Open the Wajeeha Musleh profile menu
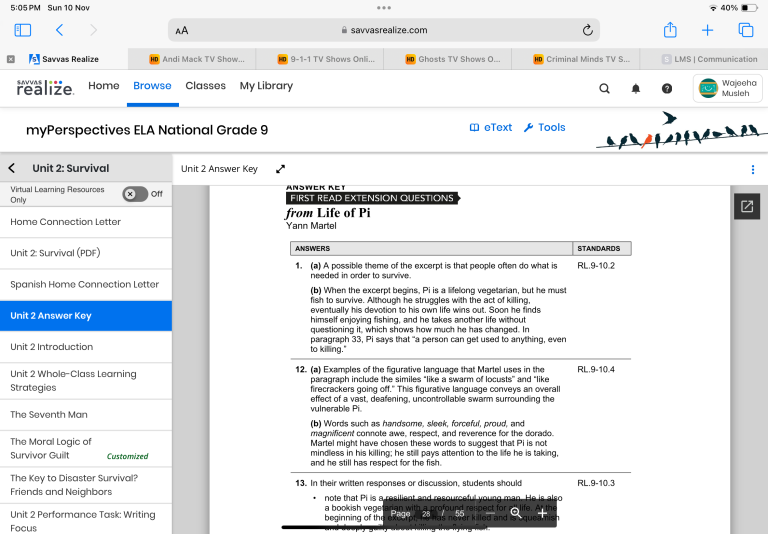The height and width of the screenshot is (534, 768). 728,88
